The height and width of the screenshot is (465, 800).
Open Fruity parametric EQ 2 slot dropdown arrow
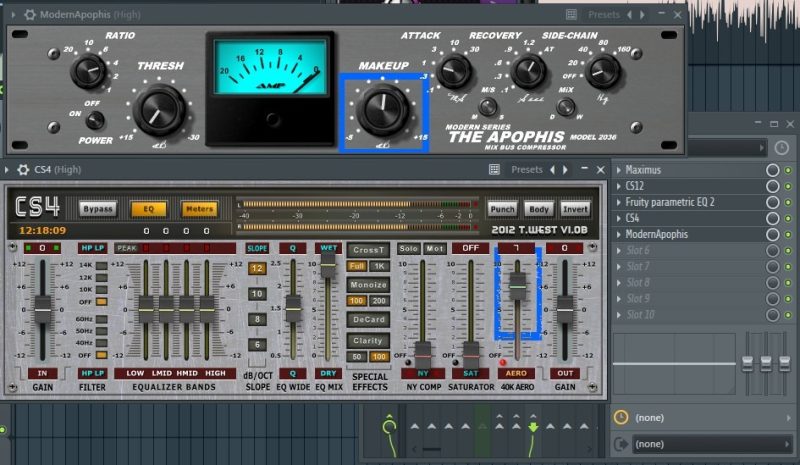point(619,203)
